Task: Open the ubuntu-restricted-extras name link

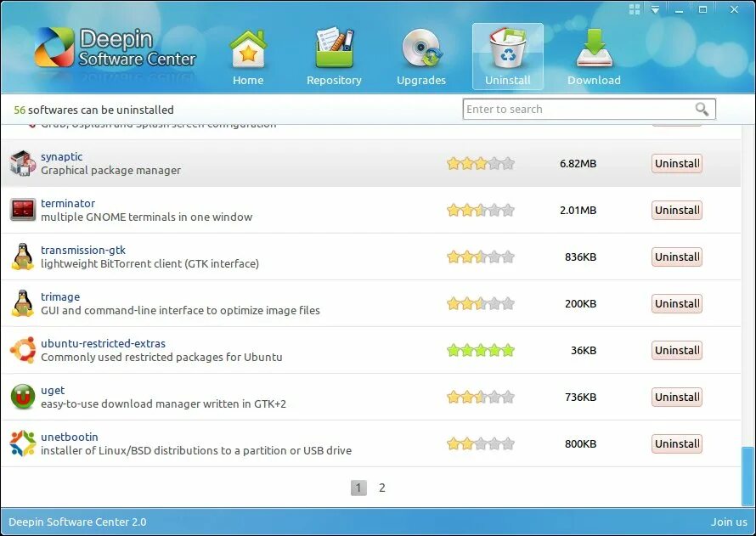Action: tap(103, 344)
